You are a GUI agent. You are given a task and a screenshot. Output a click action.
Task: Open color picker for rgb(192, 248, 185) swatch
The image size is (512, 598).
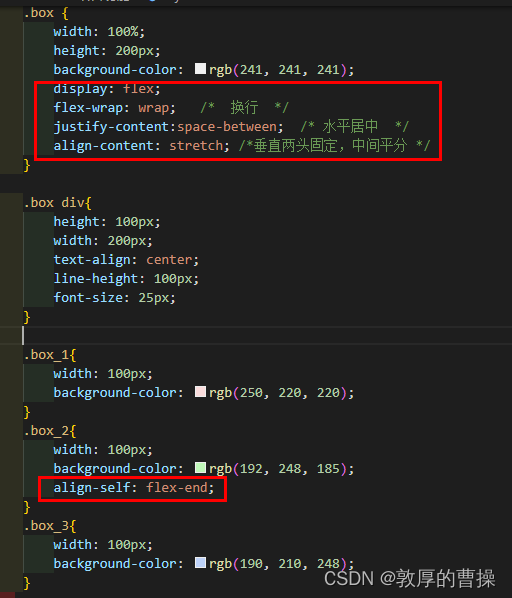[x=200, y=468]
